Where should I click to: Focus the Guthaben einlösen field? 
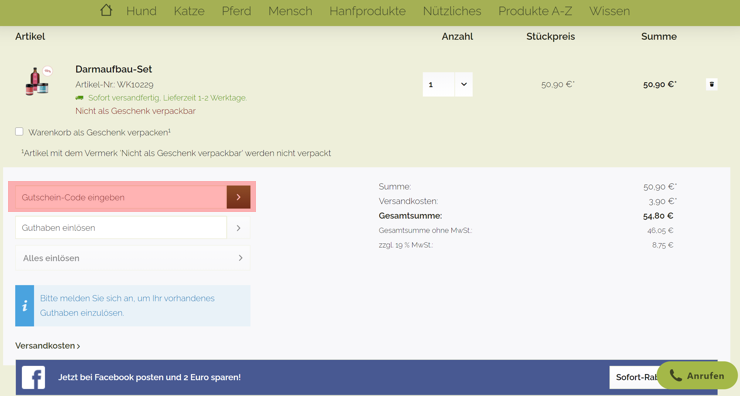point(121,228)
